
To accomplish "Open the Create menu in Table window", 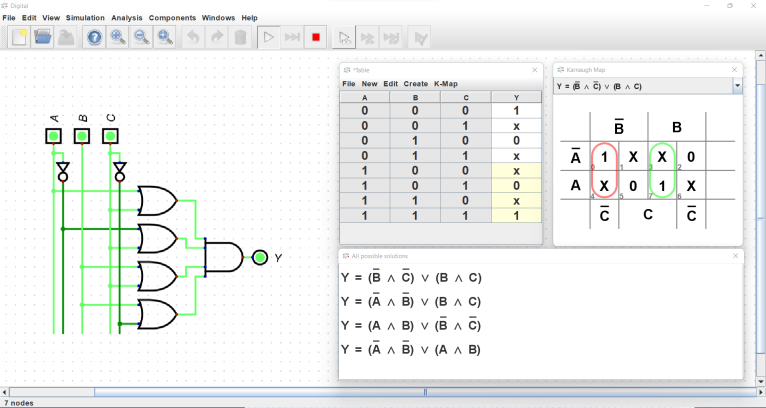I will 415,84.
